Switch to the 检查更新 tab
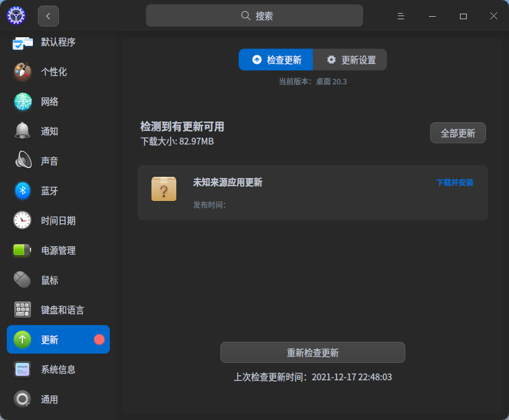 (x=276, y=60)
